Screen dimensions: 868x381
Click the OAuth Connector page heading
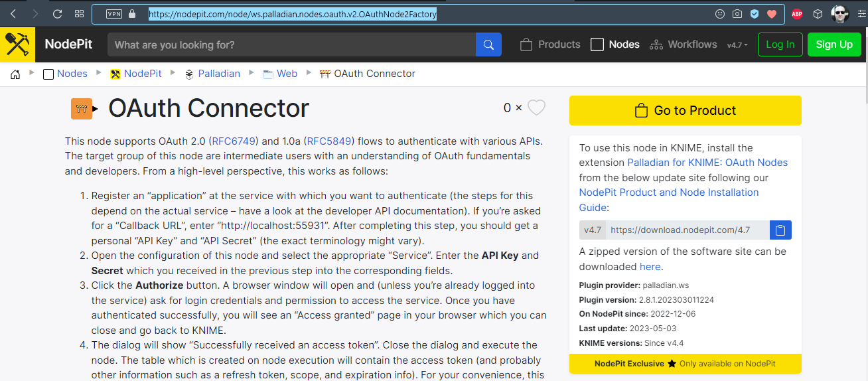point(209,108)
